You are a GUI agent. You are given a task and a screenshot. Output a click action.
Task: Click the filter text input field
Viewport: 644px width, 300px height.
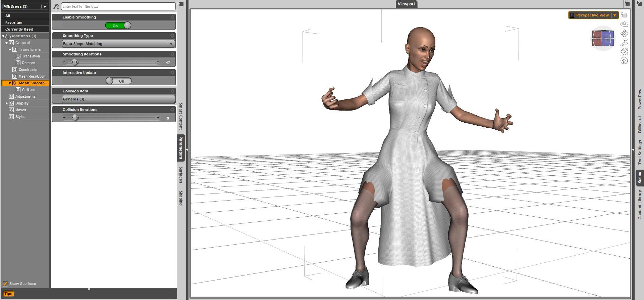tap(118, 6)
